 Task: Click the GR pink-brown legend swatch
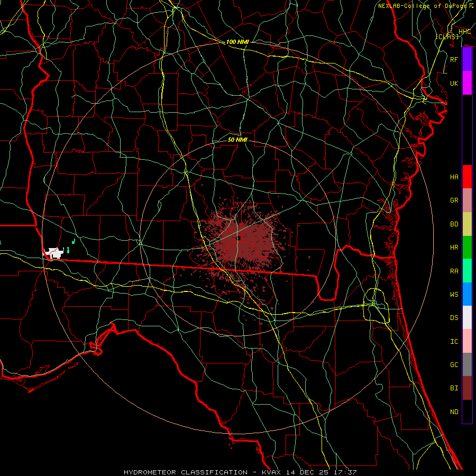pyautogui.click(x=467, y=200)
